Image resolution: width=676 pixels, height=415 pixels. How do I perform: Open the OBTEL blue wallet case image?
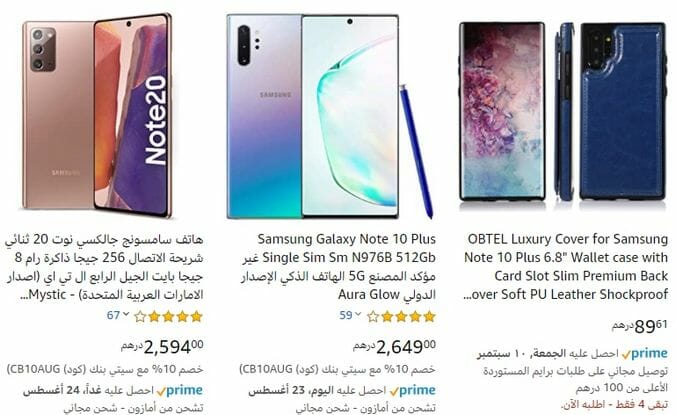tap(563, 112)
